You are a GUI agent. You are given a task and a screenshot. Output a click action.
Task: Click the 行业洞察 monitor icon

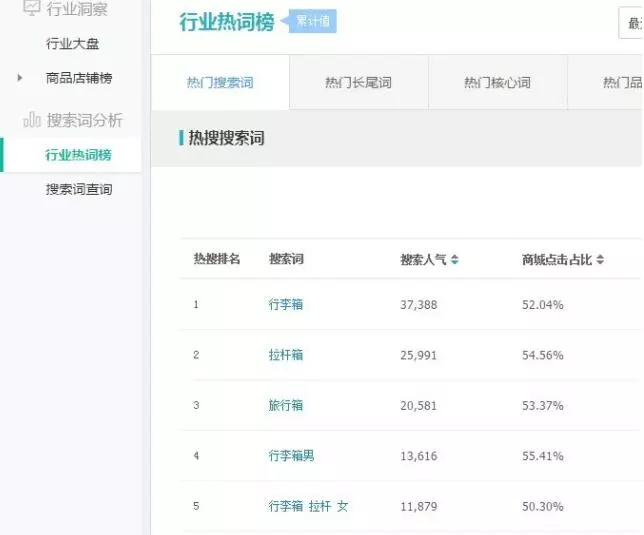click(32, 7)
